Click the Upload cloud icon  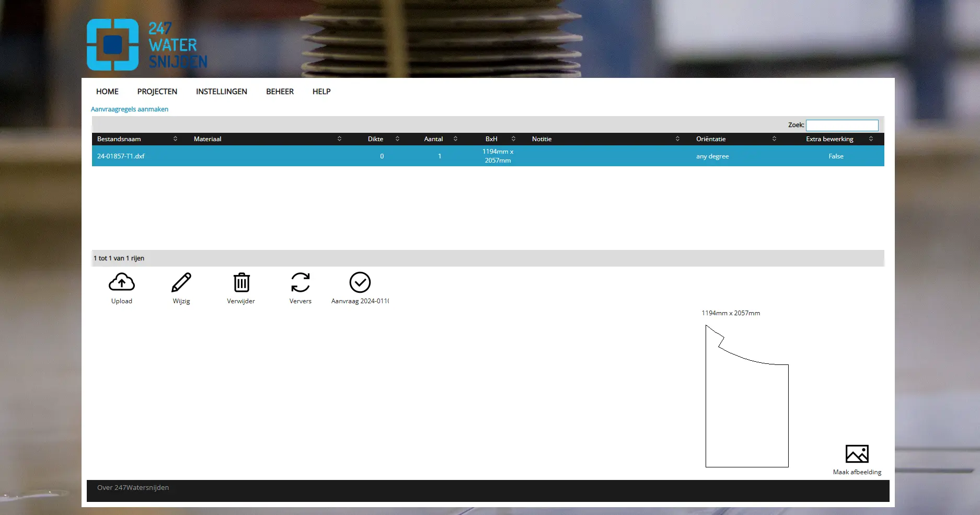tap(122, 282)
